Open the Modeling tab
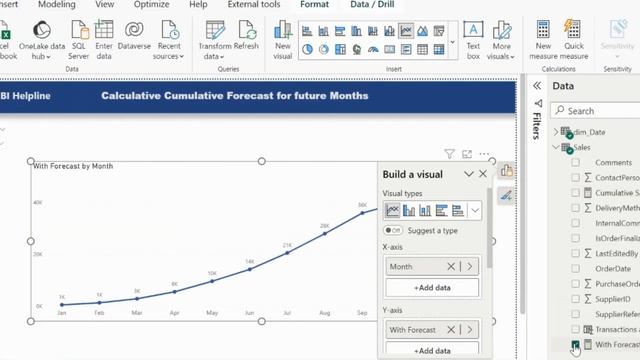 [57, 4]
